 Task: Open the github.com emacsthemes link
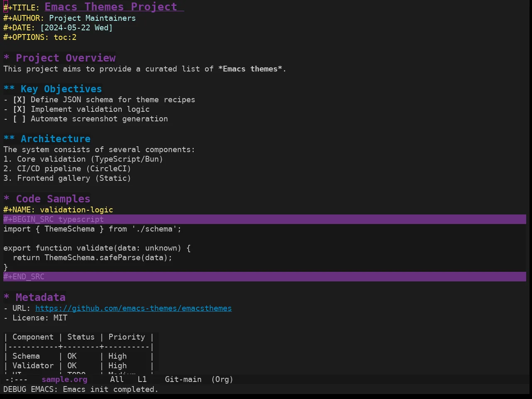[133, 308]
